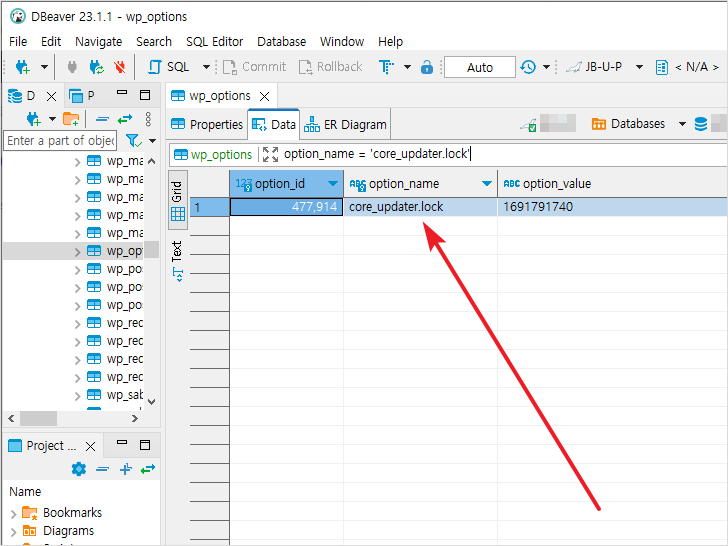The width and height of the screenshot is (728, 546).
Task: Click the Reconnect icon in toolbar
Action: point(97,67)
